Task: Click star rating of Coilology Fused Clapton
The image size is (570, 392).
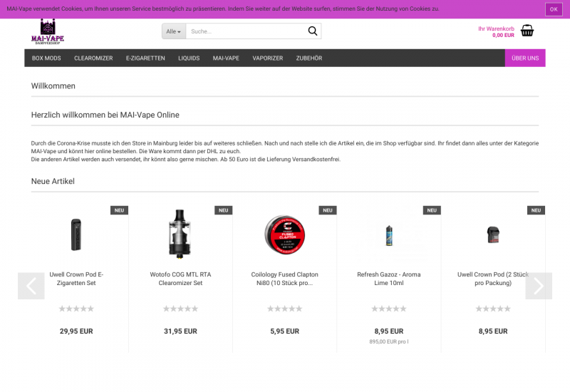Action: 284,309
